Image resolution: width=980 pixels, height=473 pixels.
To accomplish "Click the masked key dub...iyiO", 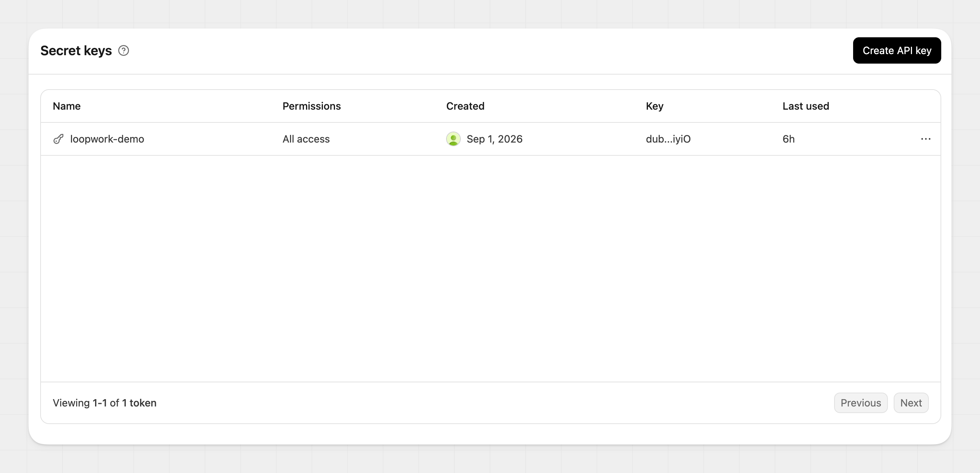I will tap(668, 139).
